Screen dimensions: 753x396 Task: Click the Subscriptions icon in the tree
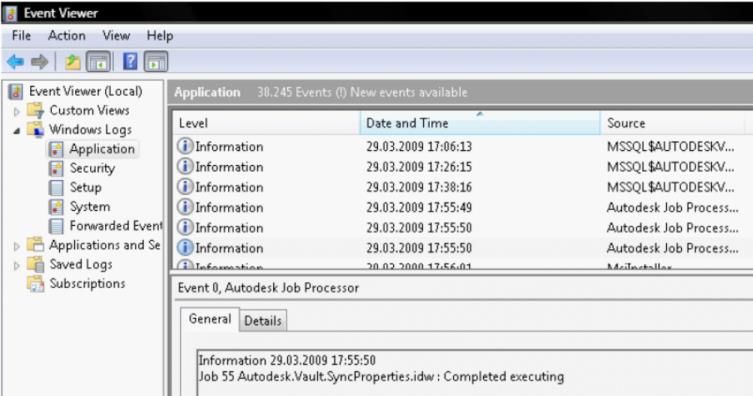(x=36, y=284)
